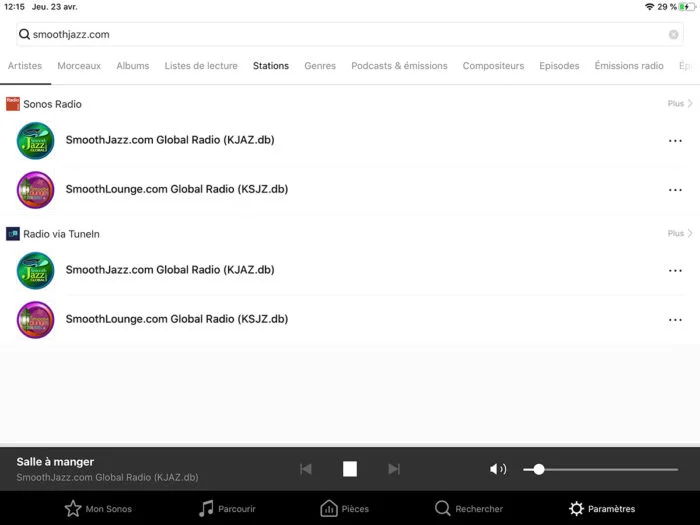Click the Sonos Radio service icon

coord(12,104)
